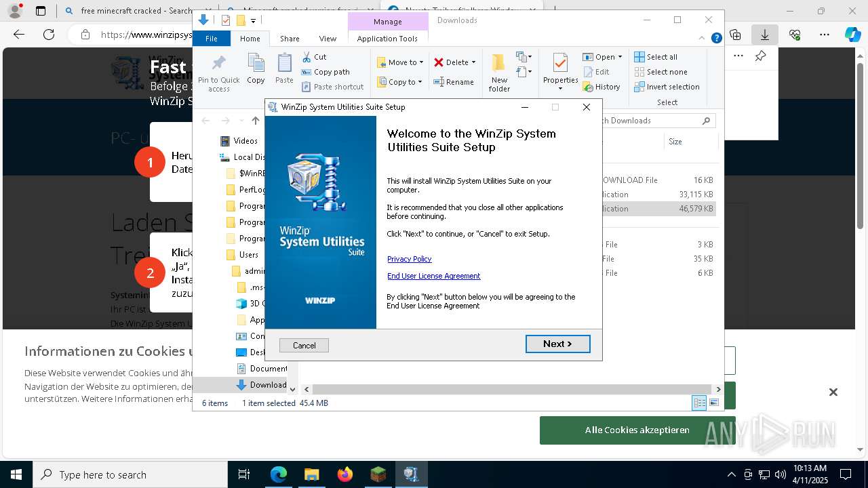Open File Explorer from taskbar
Screen dimensions: 868x488
[x=311, y=474]
